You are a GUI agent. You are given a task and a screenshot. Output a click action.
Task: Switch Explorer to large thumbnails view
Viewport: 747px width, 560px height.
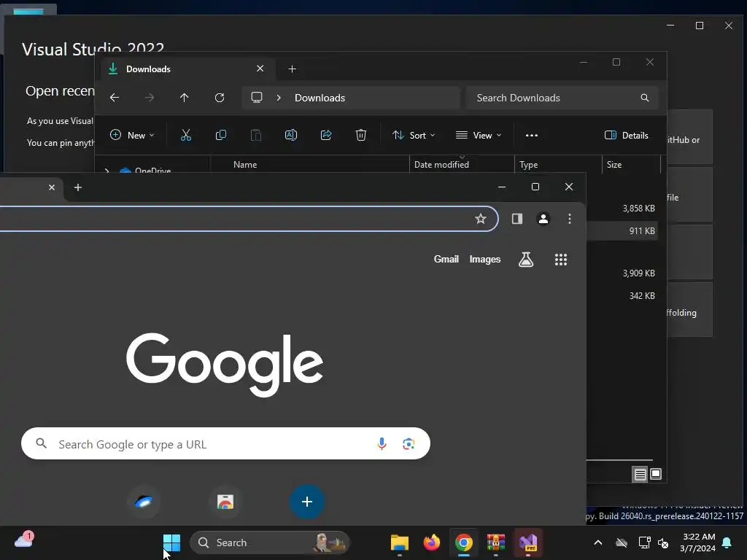656,474
